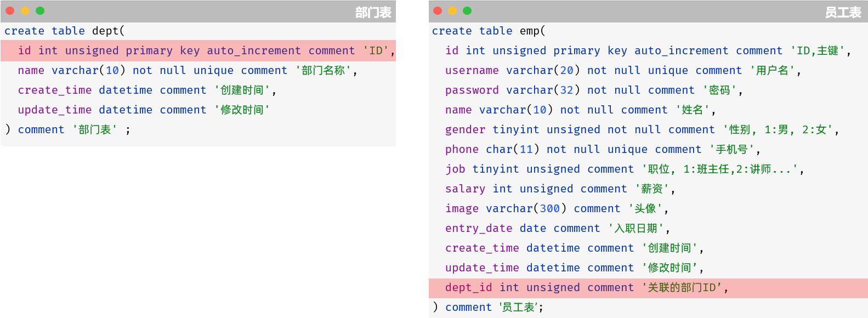The height and width of the screenshot is (318, 868).
Task: Click the '薪资' comment string
Action: [x=652, y=189]
